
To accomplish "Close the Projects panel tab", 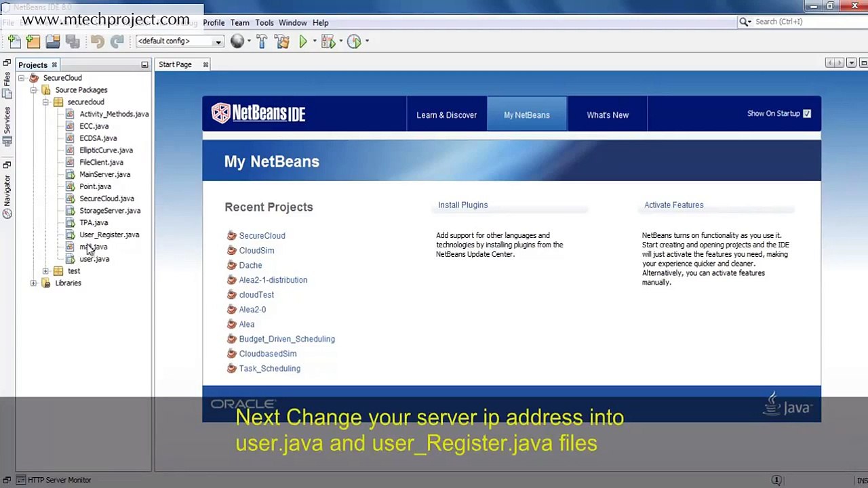I will (x=54, y=65).
